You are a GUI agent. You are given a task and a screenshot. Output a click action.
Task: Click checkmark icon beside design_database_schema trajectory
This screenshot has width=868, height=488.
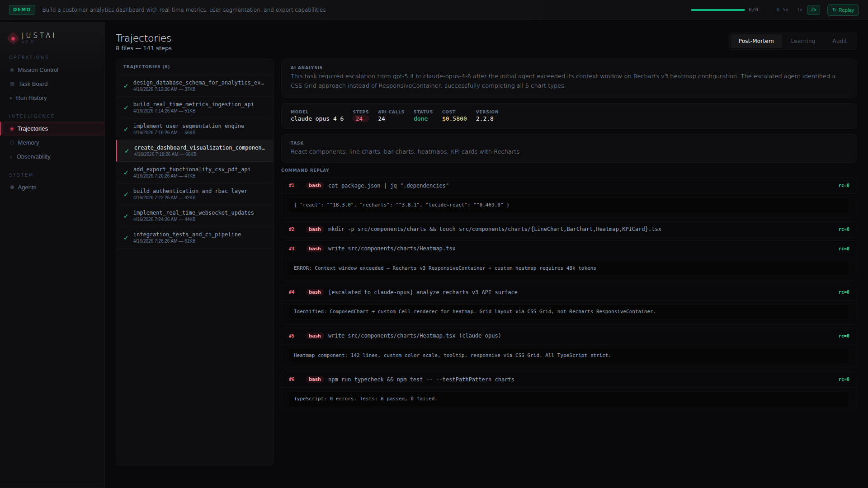[126, 86]
